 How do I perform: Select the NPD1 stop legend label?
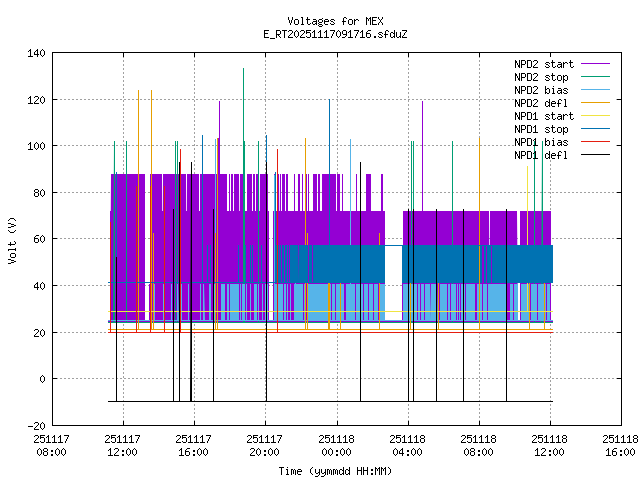541,129
